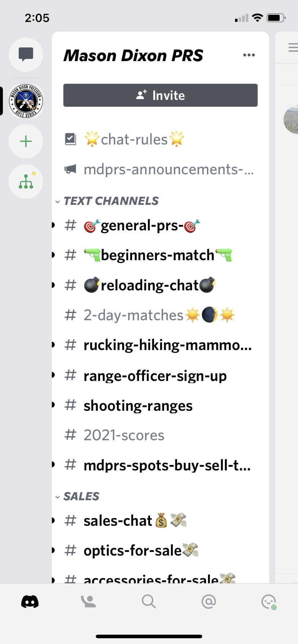Tap the avatar thumbnail in the chat panel

coord(291,120)
